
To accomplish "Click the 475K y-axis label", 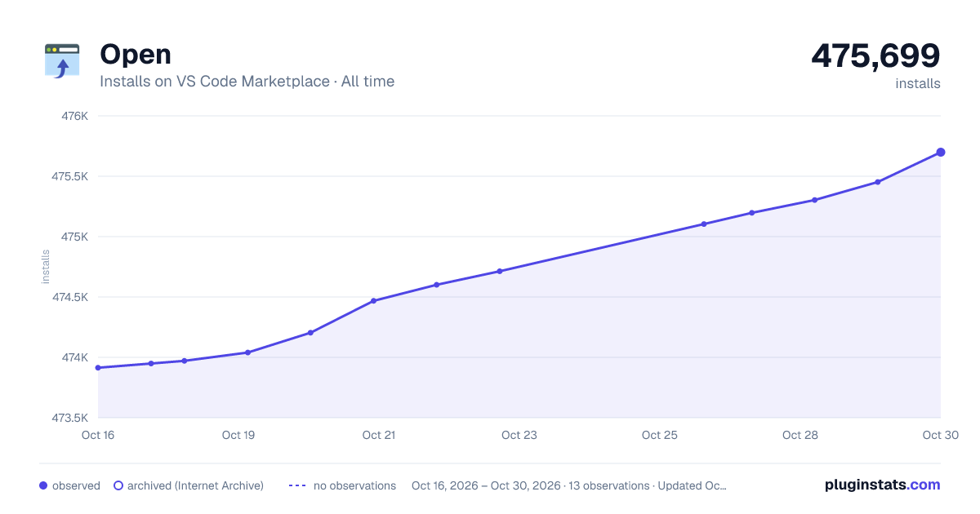I will (75, 237).
